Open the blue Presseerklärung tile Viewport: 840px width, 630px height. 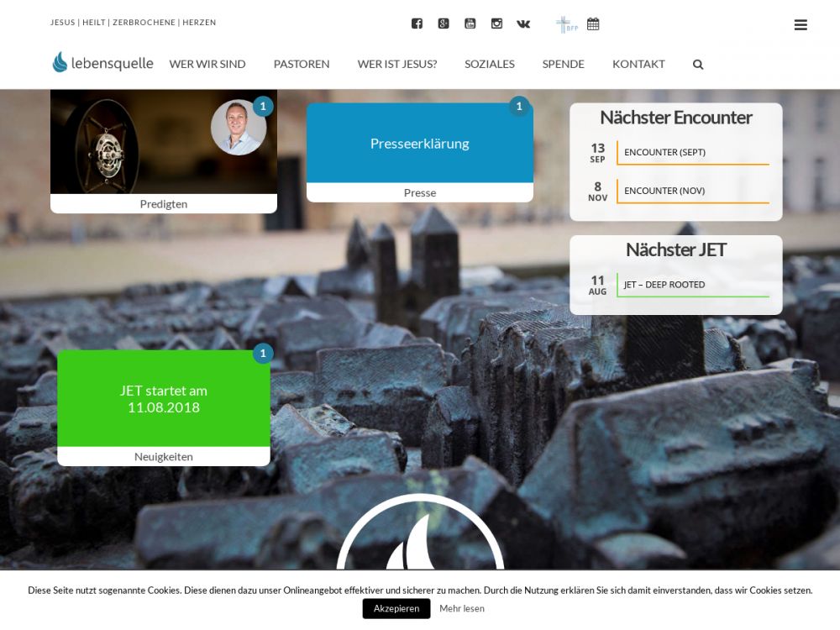(x=420, y=143)
